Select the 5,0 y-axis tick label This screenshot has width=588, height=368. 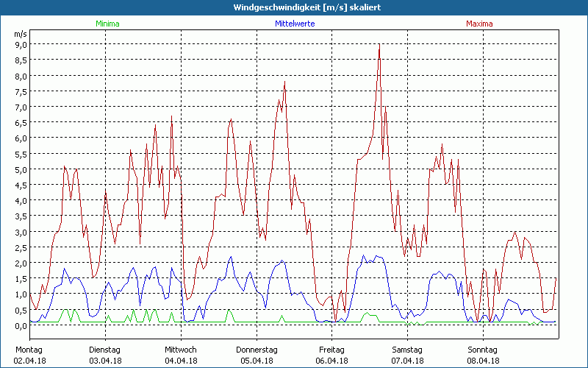(21, 169)
